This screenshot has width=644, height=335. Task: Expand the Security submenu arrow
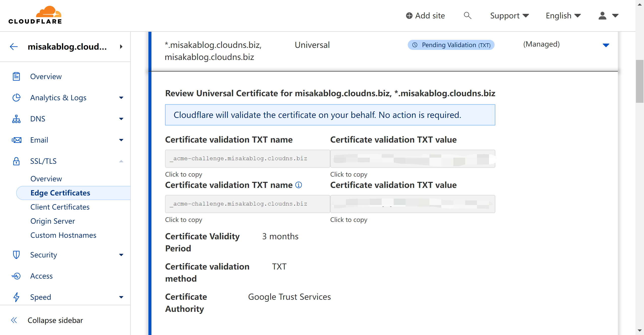121,255
